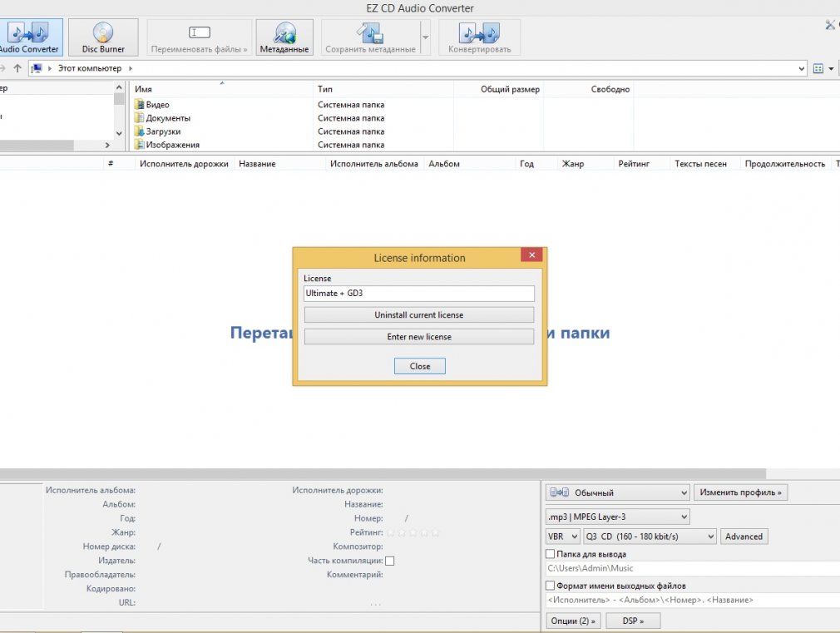Open the view mode dropdown arrow
The height and width of the screenshot is (633, 840).
point(831,68)
